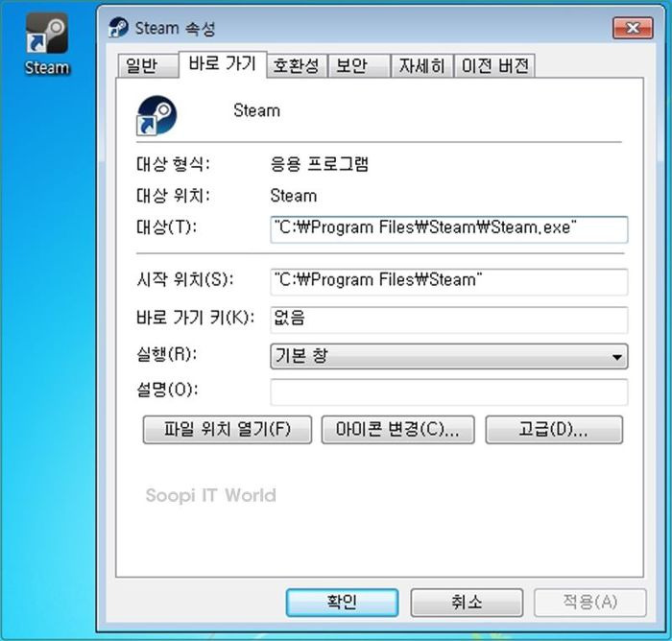
Task: Select the 바로 가기 tab
Action: pyautogui.click(x=223, y=64)
